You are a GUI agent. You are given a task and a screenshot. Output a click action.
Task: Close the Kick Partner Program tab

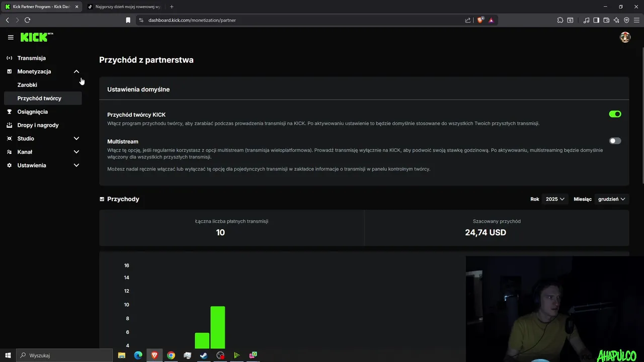coord(76,7)
